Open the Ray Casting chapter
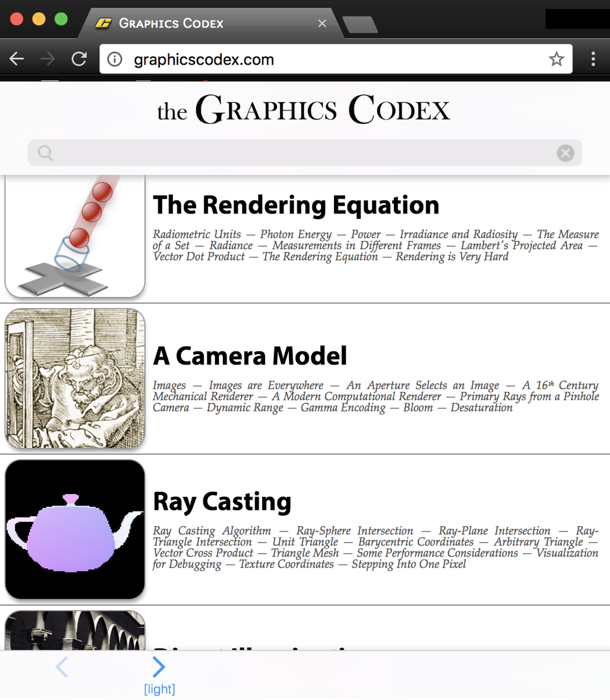 [x=222, y=502]
